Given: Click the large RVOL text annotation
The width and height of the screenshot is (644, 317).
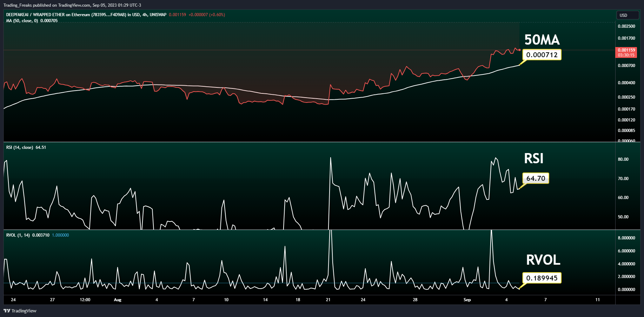Looking at the screenshot, I should tap(543, 260).
